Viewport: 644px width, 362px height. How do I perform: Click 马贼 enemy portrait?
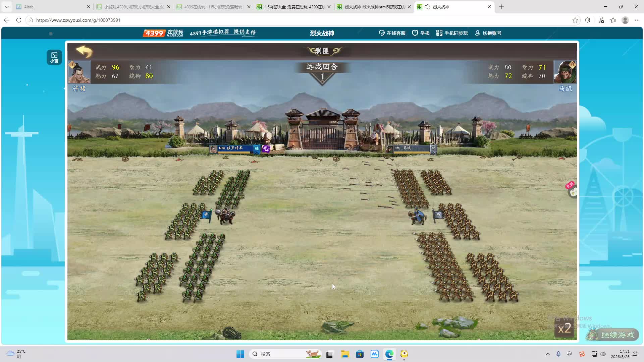[x=565, y=72]
